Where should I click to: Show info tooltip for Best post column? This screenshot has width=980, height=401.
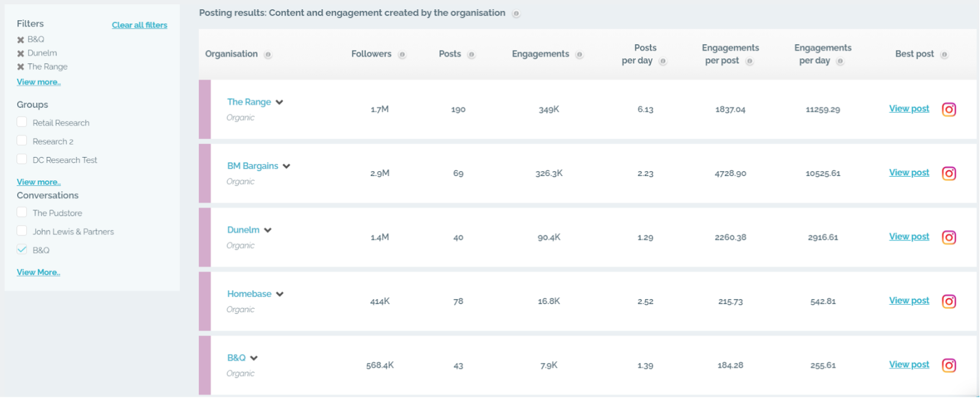944,55
